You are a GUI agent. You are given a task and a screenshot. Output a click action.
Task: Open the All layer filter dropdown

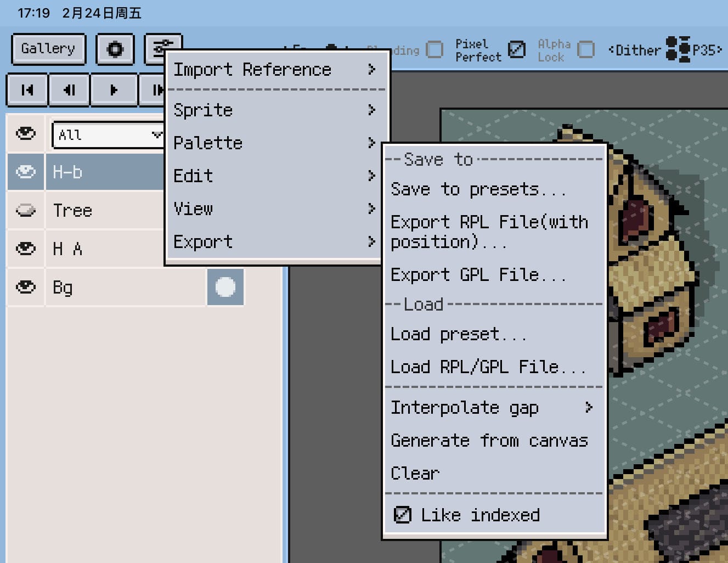click(x=108, y=134)
